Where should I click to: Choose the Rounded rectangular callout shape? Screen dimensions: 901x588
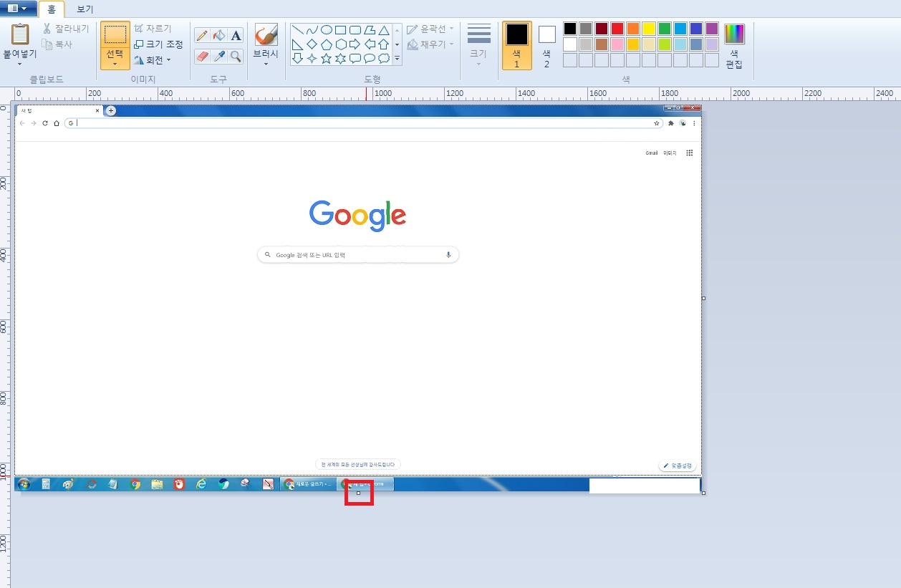tap(355, 59)
